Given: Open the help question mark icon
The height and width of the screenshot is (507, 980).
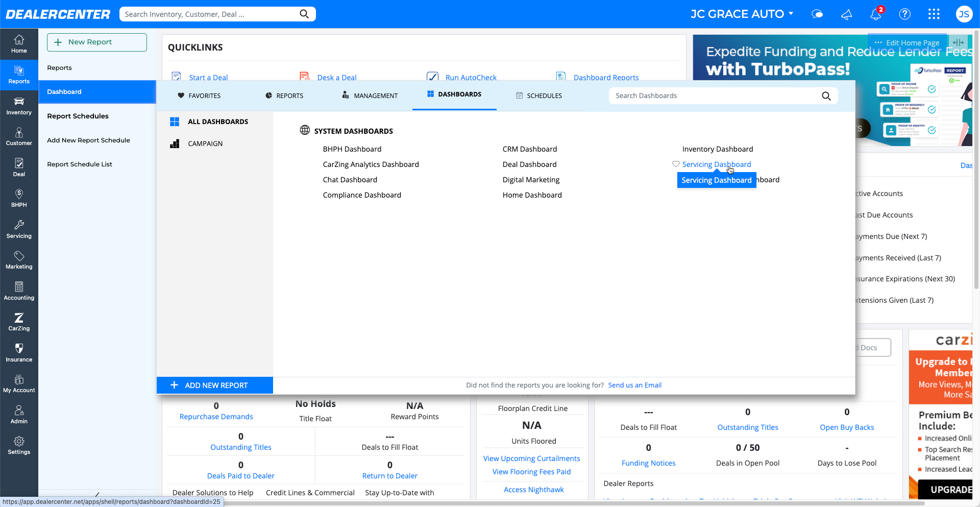Looking at the screenshot, I should click(x=904, y=14).
